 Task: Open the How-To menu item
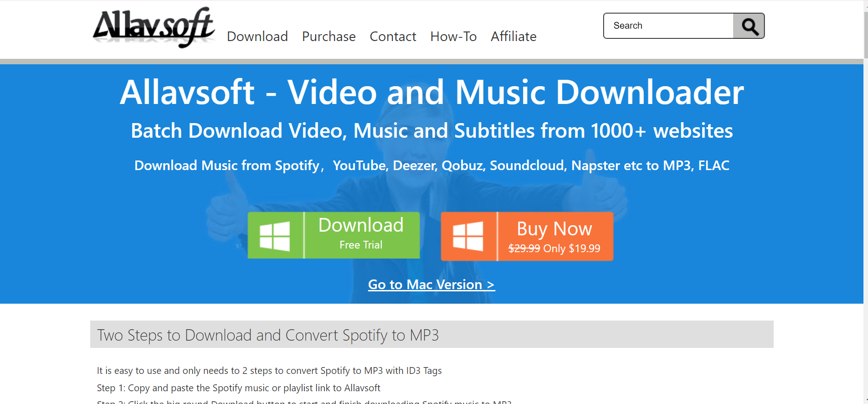pyautogui.click(x=453, y=36)
